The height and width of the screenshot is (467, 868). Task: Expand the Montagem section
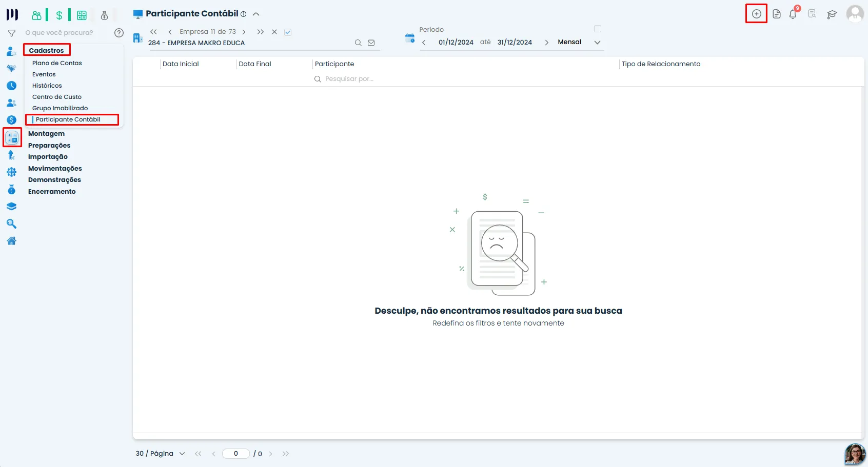pos(46,134)
